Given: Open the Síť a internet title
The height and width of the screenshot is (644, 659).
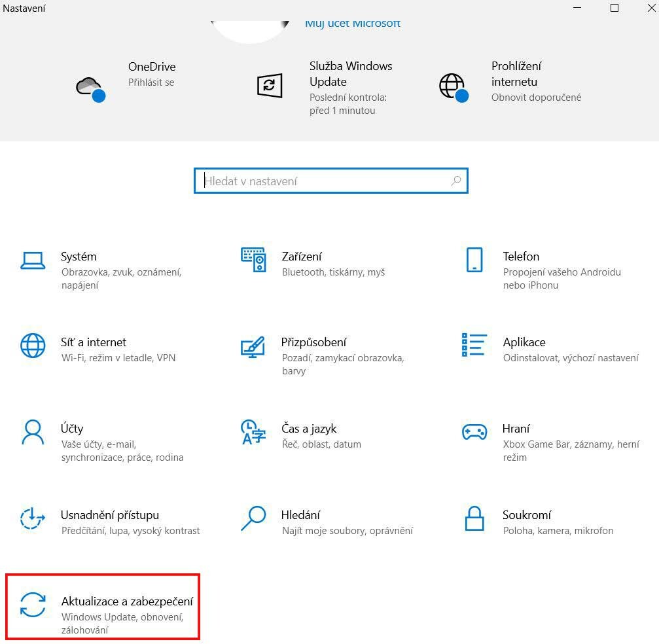Looking at the screenshot, I should (x=94, y=342).
